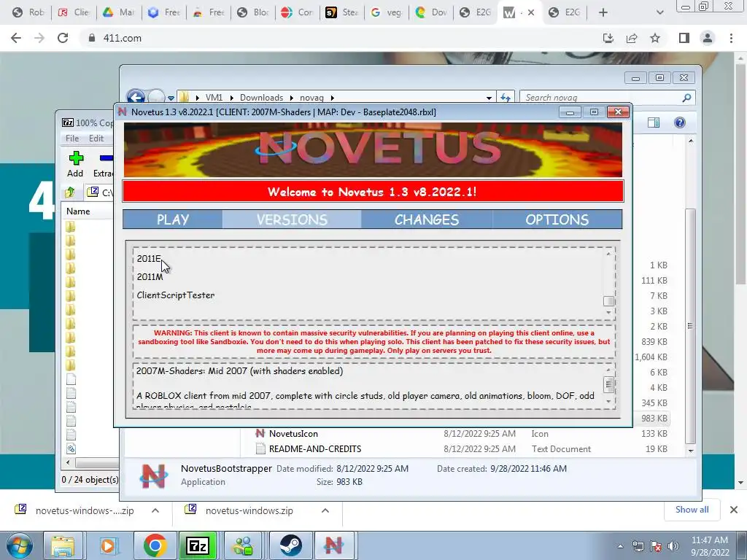Bookmark this page with the star icon
The width and height of the screenshot is (747, 560).
pos(655,38)
